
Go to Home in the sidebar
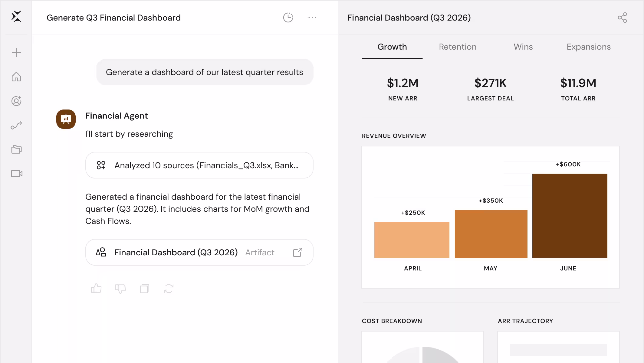16,77
